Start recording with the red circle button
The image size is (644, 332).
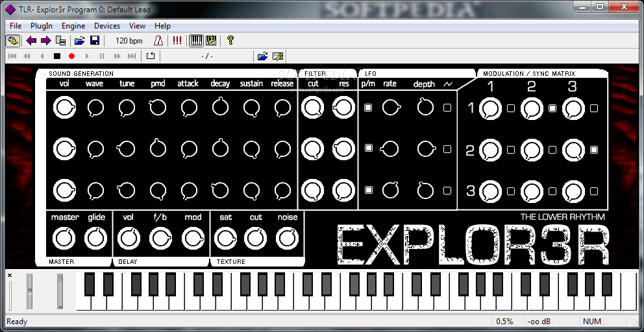(72, 56)
